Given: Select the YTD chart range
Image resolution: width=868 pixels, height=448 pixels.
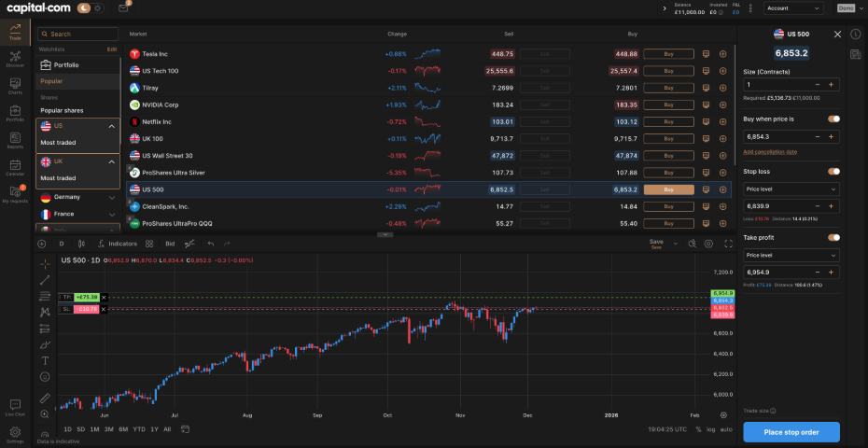Looking at the screenshot, I should (x=139, y=429).
